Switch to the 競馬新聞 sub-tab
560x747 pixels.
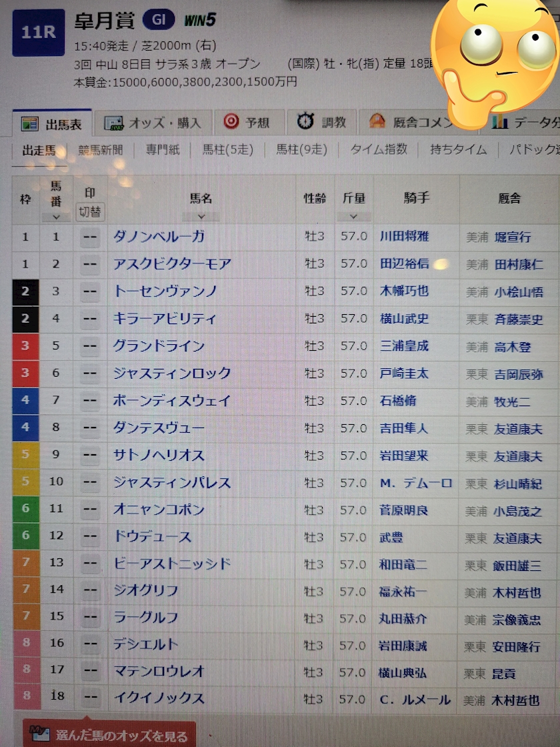coord(101,150)
